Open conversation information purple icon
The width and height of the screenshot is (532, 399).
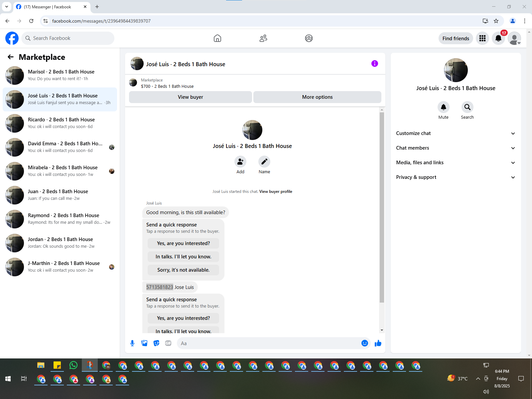[x=375, y=64]
